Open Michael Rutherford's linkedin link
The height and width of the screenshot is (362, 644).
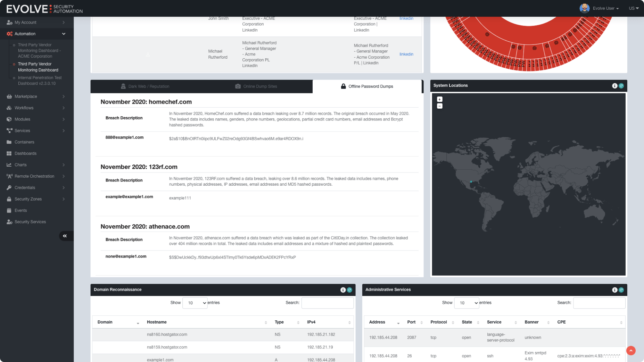coord(406,54)
